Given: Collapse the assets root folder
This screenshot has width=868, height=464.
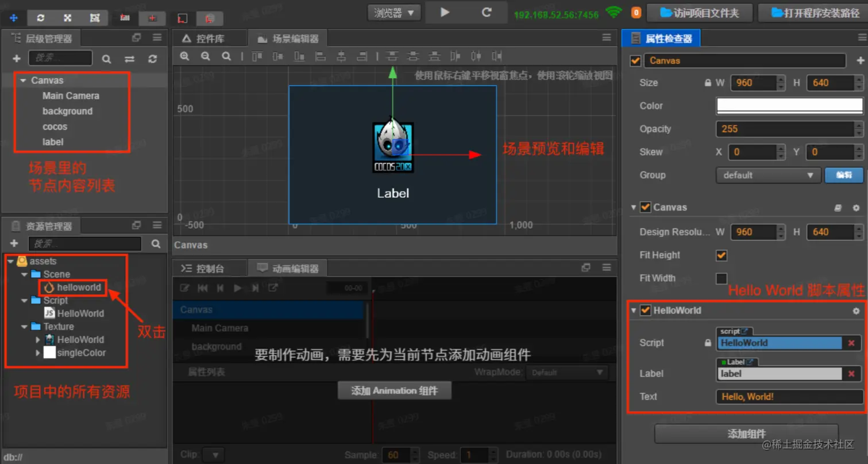Looking at the screenshot, I should click(10, 262).
